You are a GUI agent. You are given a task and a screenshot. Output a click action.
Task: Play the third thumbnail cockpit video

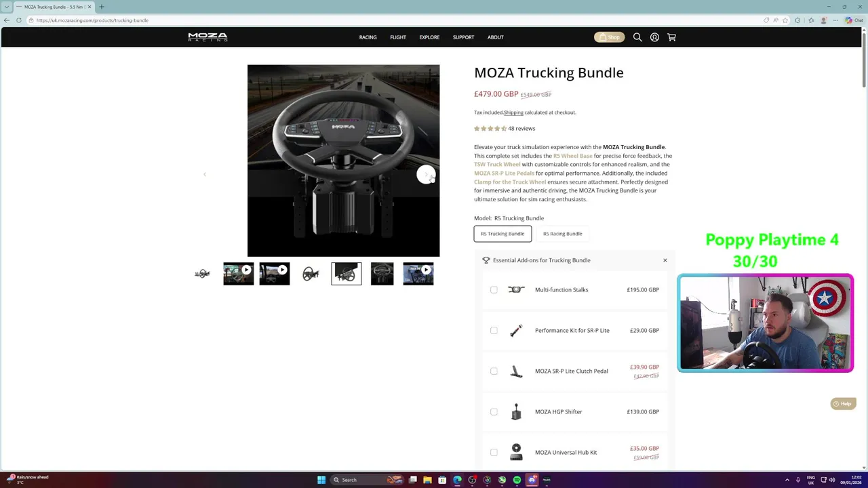click(275, 274)
